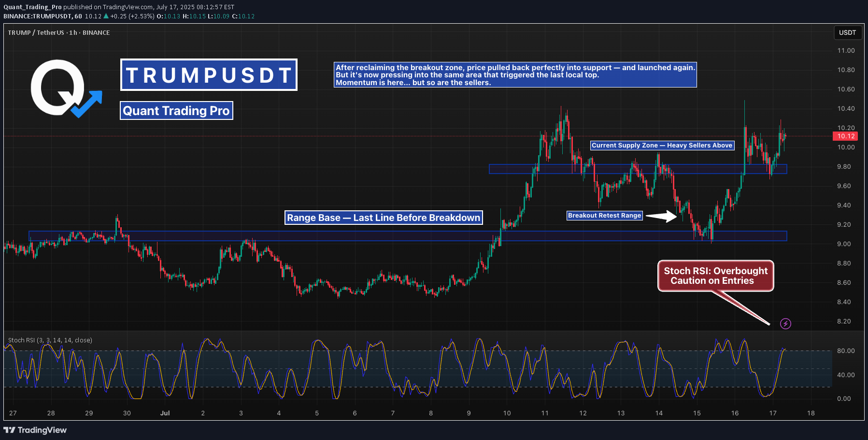Select the Current Supply Zone — Heavy Sellers Above label
The width and height of the screenshot is (868, 440).
click(662, 145)
